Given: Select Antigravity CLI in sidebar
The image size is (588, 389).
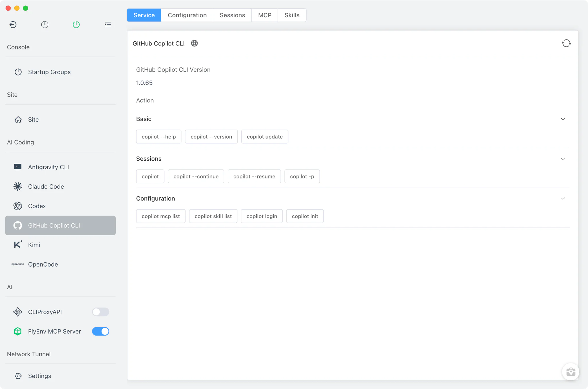Looking at the screenshot, I should pyautogui.click(x=61, y=167).
